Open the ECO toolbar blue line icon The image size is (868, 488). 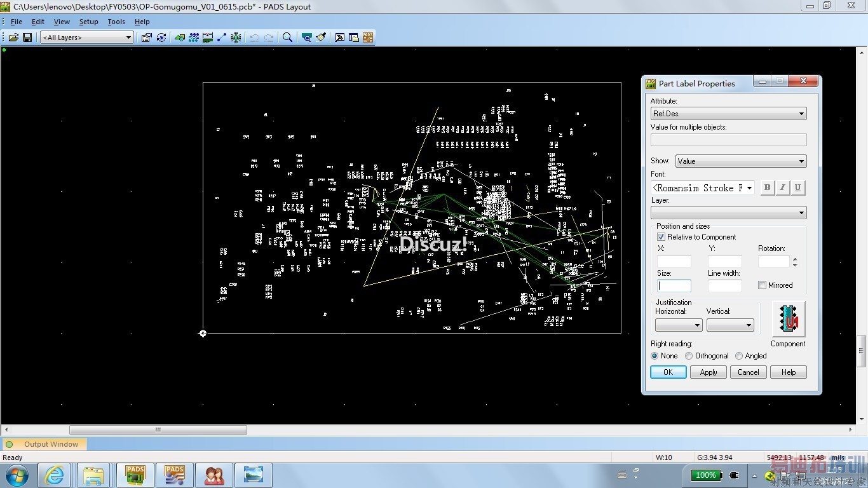point(222,37)
